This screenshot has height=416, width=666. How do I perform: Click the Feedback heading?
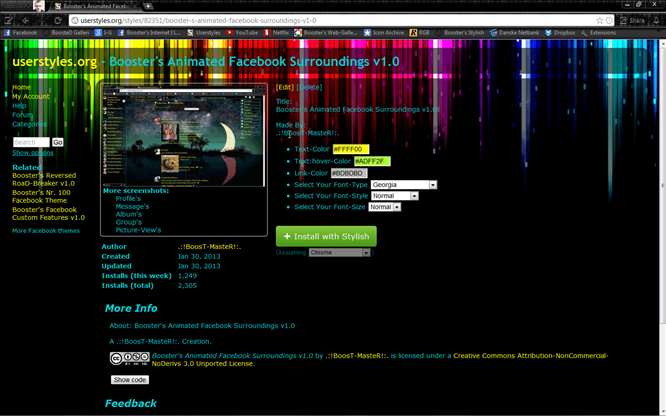point(130,403)
